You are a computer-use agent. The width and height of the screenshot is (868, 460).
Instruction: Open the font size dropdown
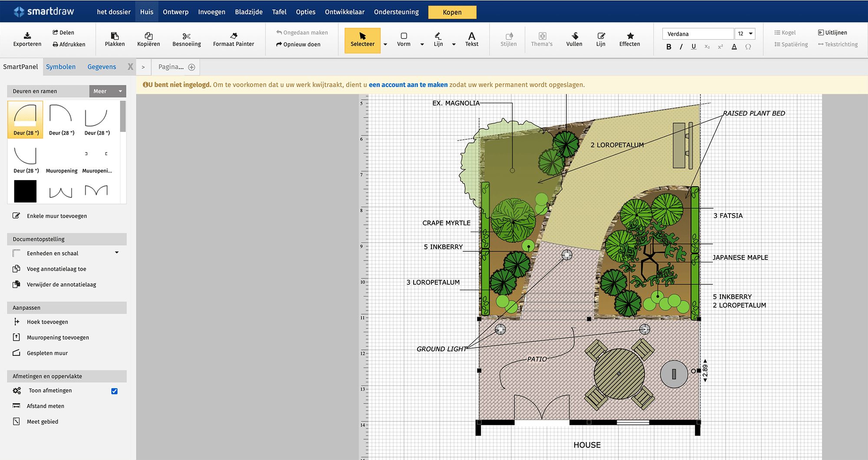[x=745, y=33]
